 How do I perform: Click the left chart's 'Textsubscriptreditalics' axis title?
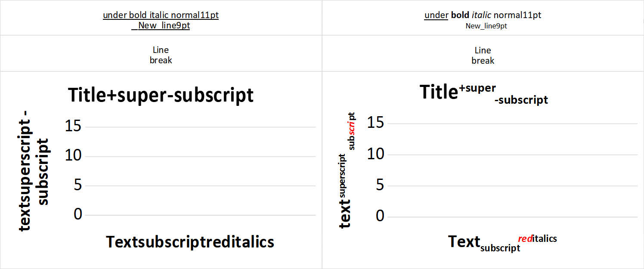click(x=190, y=242)
